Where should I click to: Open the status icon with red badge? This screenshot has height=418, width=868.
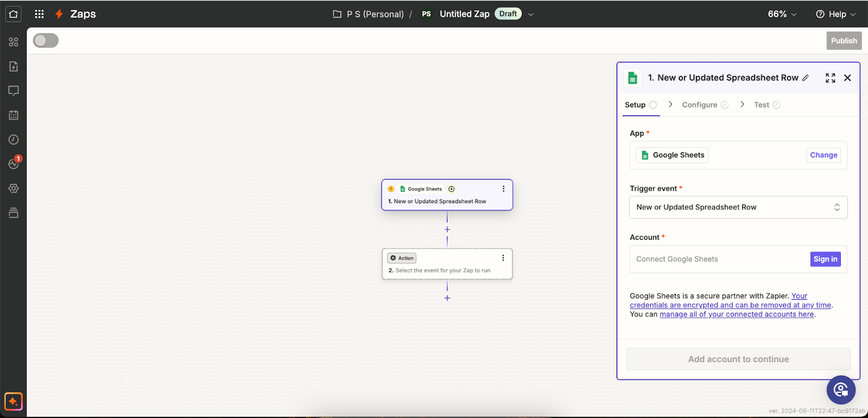coord(14,163)
